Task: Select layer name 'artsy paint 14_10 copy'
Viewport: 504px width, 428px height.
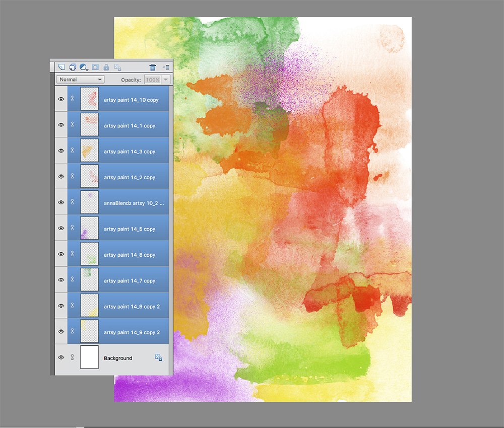Action: (x=131, y=100)
